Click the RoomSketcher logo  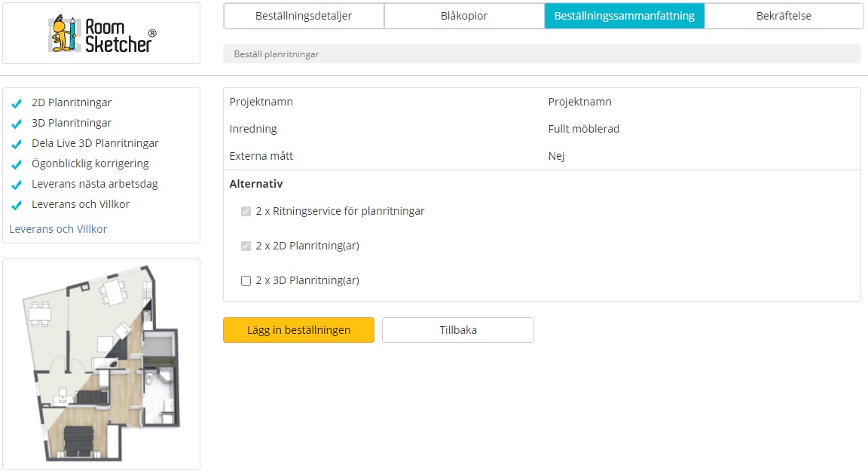(x=102, y=34)
